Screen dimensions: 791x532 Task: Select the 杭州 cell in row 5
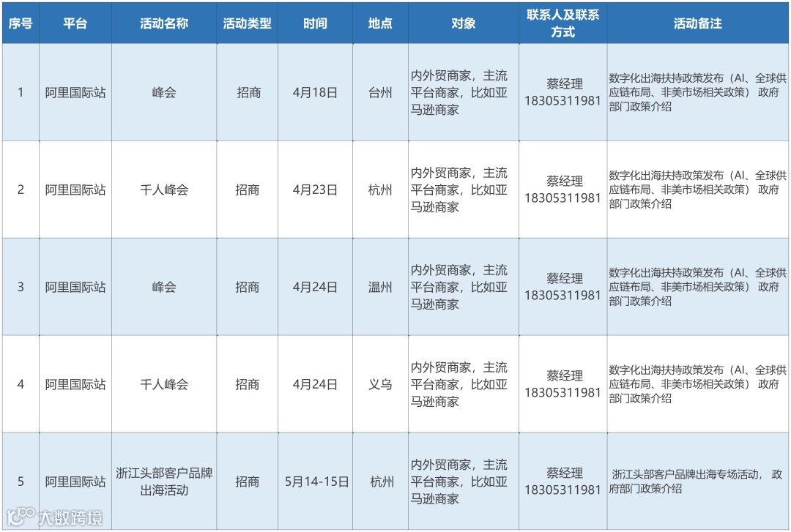tap(380, 482)
